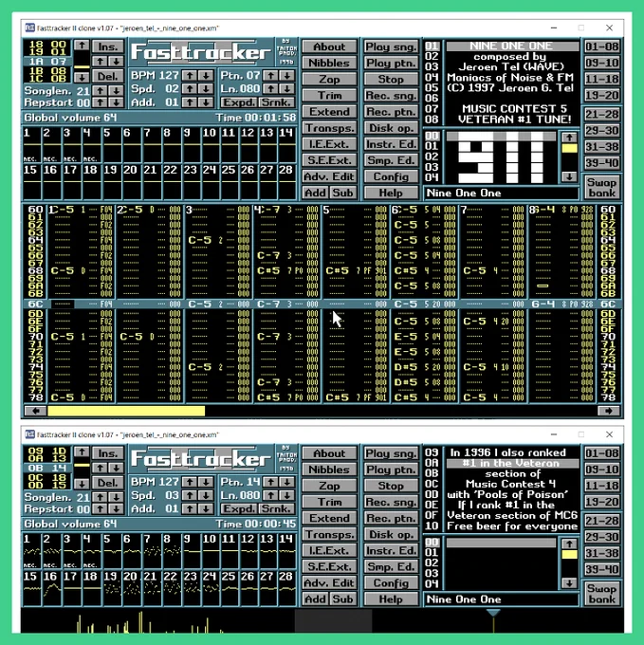The image size is (644, 645).
Task: Click Del. button in top window
Action: click(x=108, y=76)
